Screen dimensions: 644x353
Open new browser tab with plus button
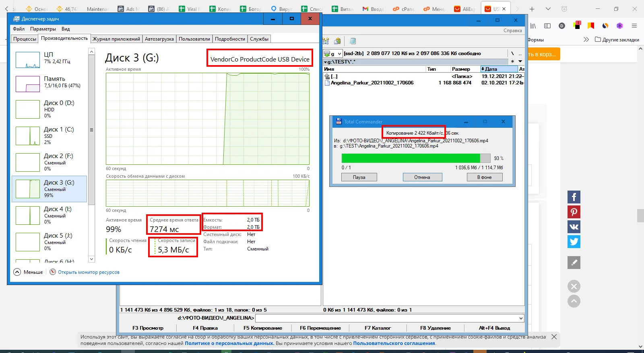532,9
